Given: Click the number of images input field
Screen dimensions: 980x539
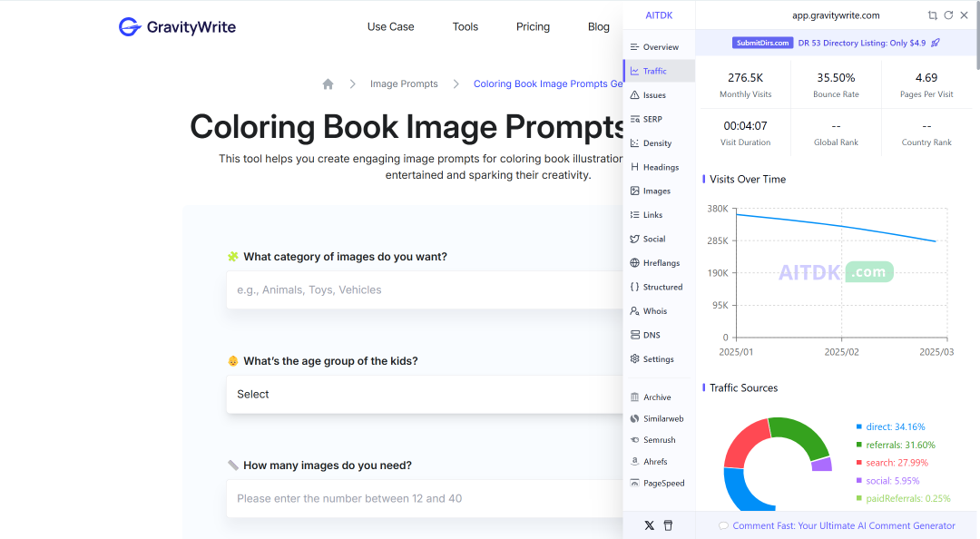Looking at the screenshot, I should (425, 498).
